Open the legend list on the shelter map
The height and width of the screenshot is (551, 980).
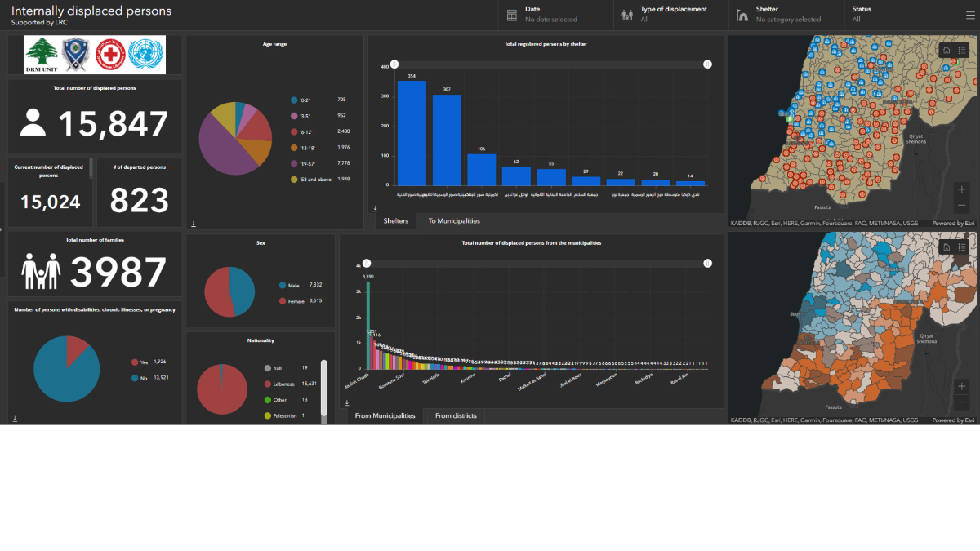coord(961,50)
